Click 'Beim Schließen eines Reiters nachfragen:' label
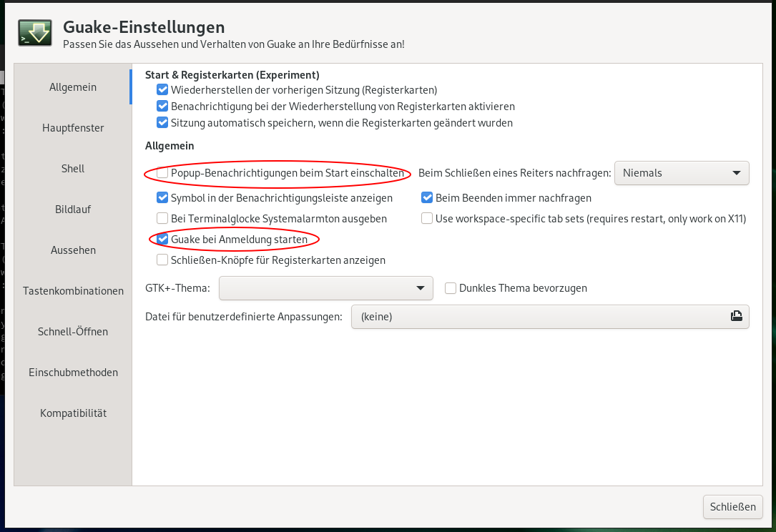The width and height of the screenshot is (776, 532). point(515,173)
